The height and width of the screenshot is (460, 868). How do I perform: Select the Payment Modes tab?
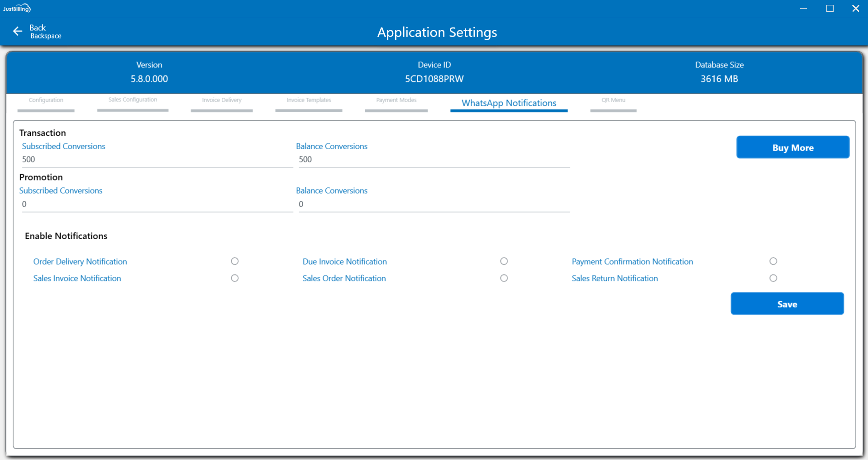(396, 100)
